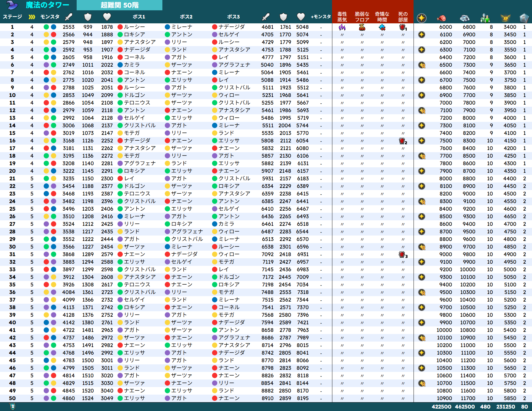Image resolution: width=532 pixels, height=411 pixels.
Task: Click the 462500 iron total in the footer
Action: (x=465, y=407)
